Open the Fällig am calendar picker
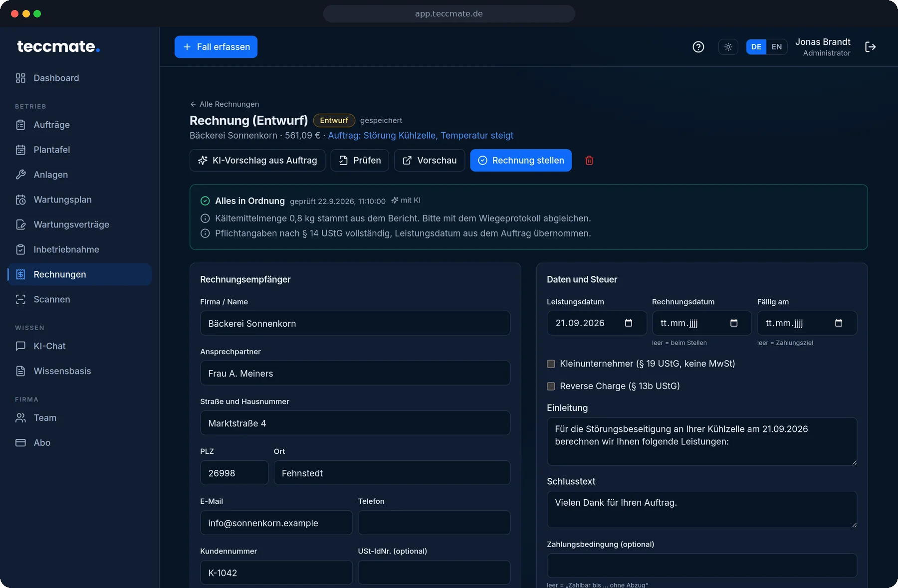 [x=839, y=323]
